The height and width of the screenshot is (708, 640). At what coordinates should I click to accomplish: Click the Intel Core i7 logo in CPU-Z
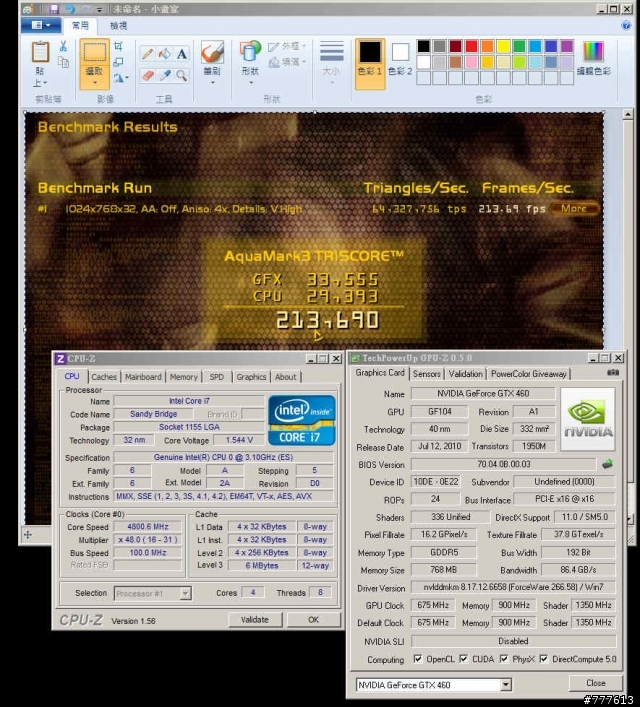pos(302,420)
